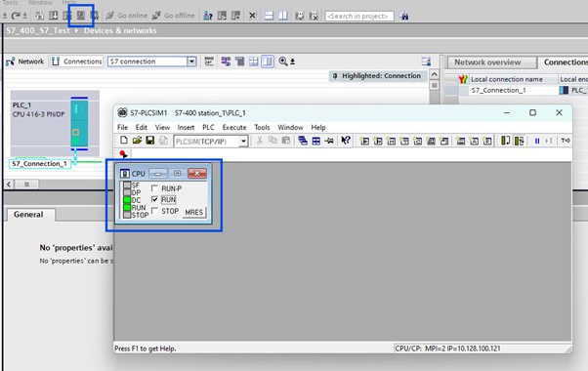Viewport: 588px width, 371px height.
Task: Click the Start simulation icon in TIA toolbar
Action: [81, 16]
